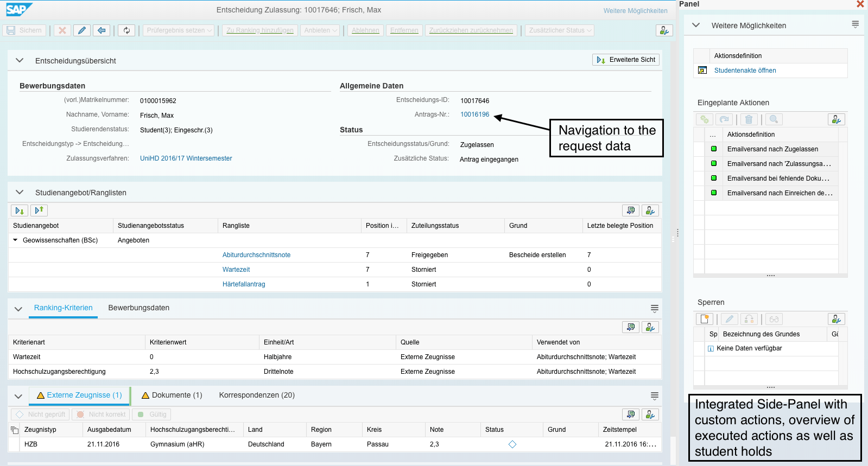This screenshot has height=466, width=868.
Task: Click the red X cancel icon
Action: [62, 30]
